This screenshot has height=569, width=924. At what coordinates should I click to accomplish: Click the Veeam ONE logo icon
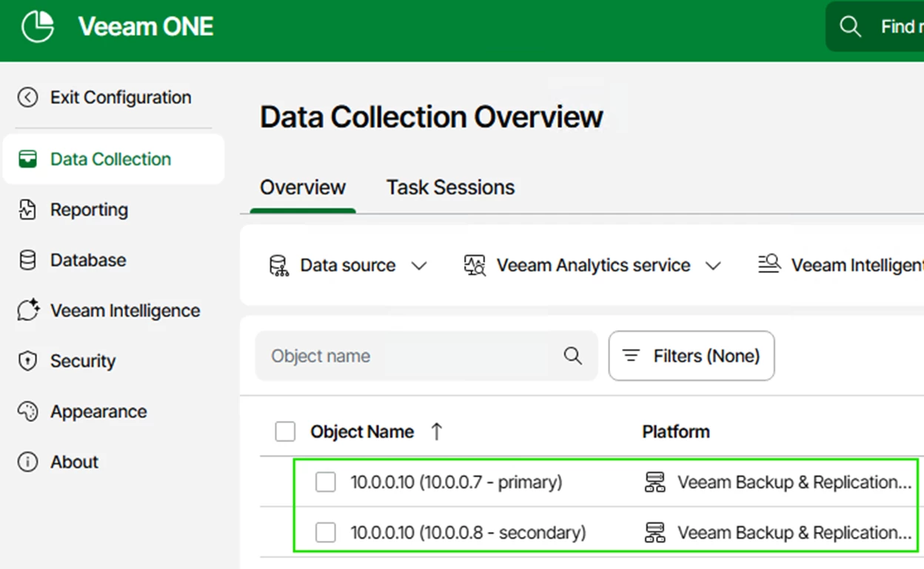click(x=37, y=27)
